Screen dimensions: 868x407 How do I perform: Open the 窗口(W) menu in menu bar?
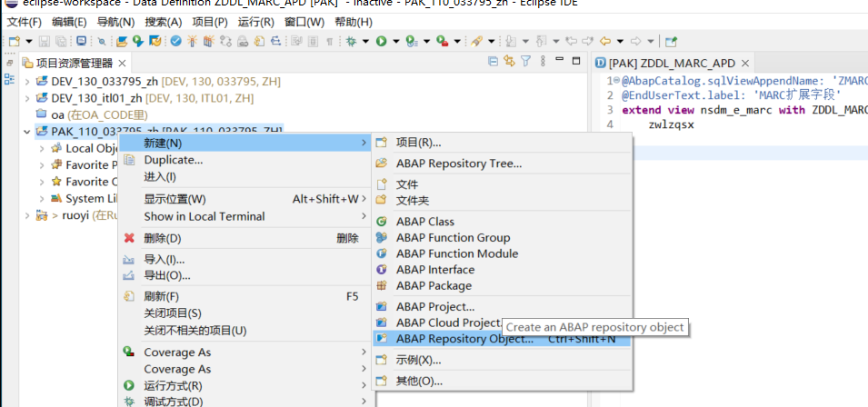[304, 22]
